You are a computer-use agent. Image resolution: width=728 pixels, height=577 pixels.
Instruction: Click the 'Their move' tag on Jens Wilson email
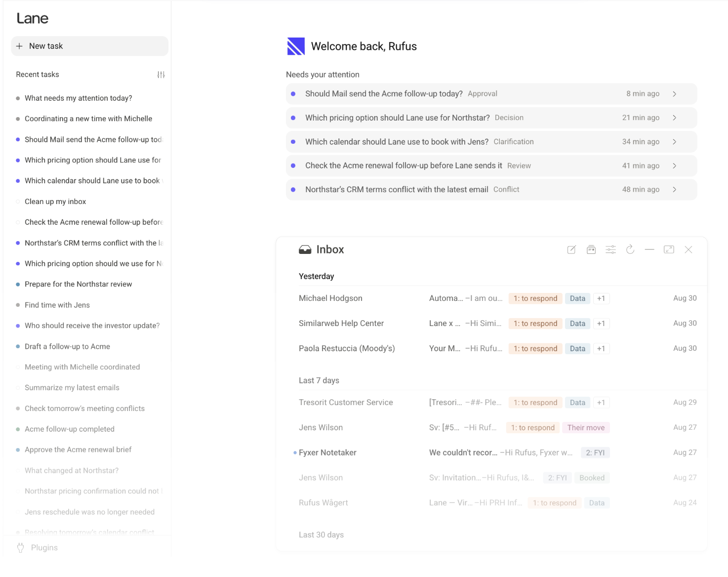click(x=586, y=428)
